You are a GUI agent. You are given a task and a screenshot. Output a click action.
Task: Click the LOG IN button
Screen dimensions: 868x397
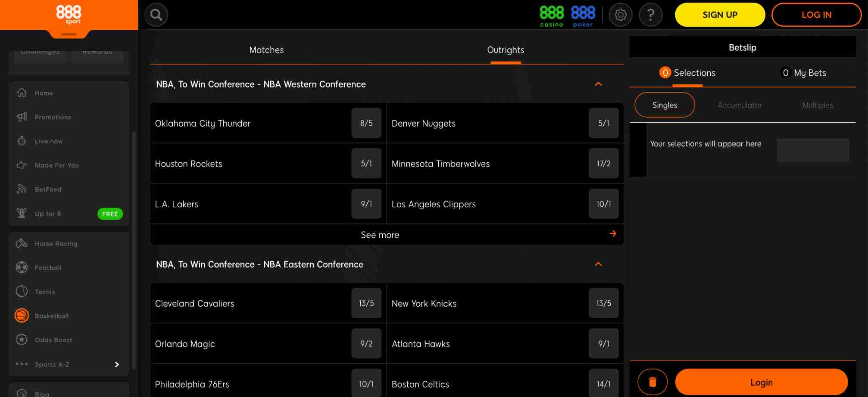pyautogui.click(x=816, y=15)
